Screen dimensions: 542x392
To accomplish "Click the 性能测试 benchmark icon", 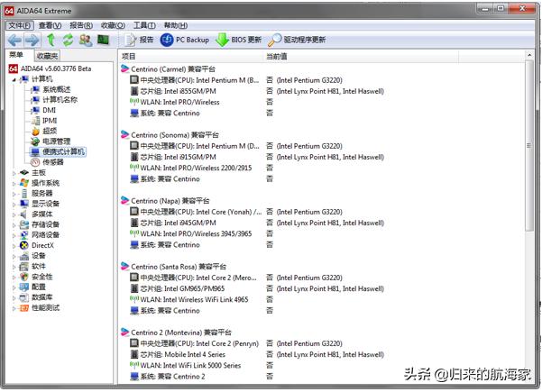I will pyautogui.click(x=23, y=307).
